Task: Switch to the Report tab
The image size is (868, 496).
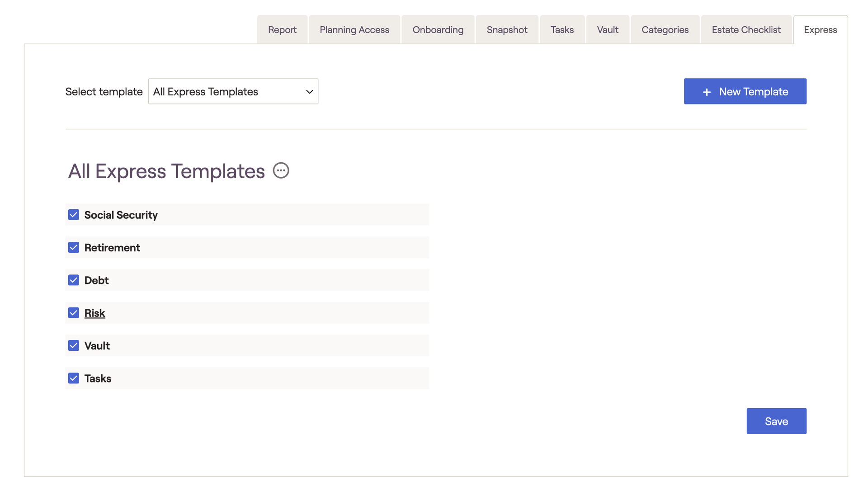Action: [282, 30]
